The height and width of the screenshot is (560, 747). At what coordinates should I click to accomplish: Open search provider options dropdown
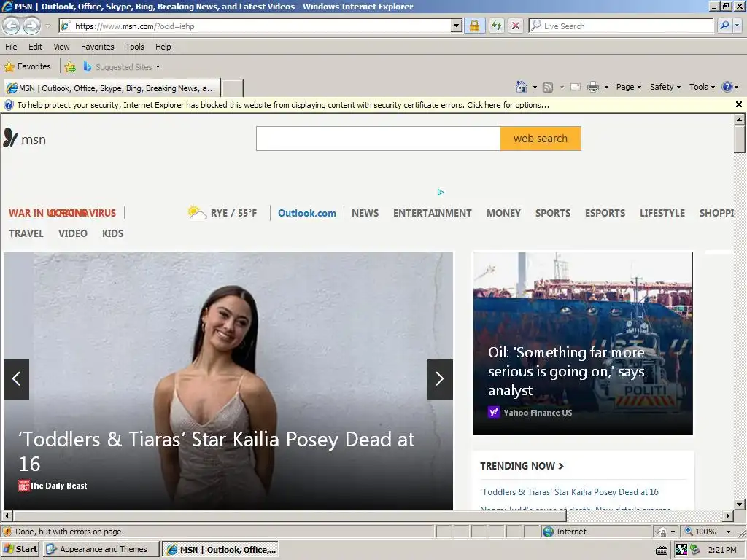click(x=738, y=26)
